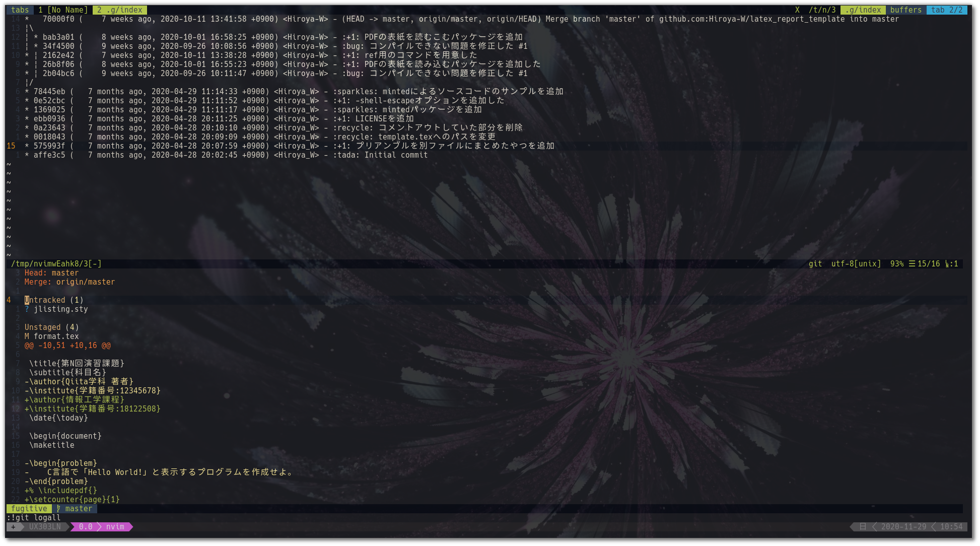Click removed -\begin{problem} line
The width and height of the screenshot is (980, 546).
[60, 463]
